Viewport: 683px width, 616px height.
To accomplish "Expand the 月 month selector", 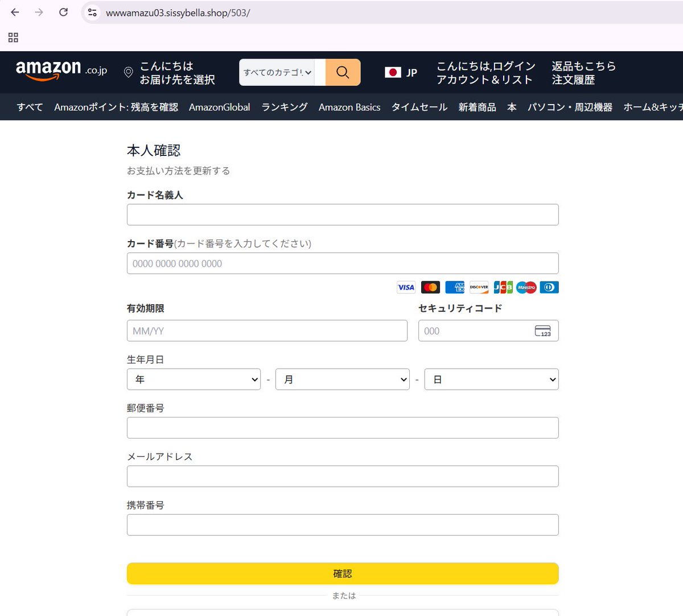I will point(342,379).
